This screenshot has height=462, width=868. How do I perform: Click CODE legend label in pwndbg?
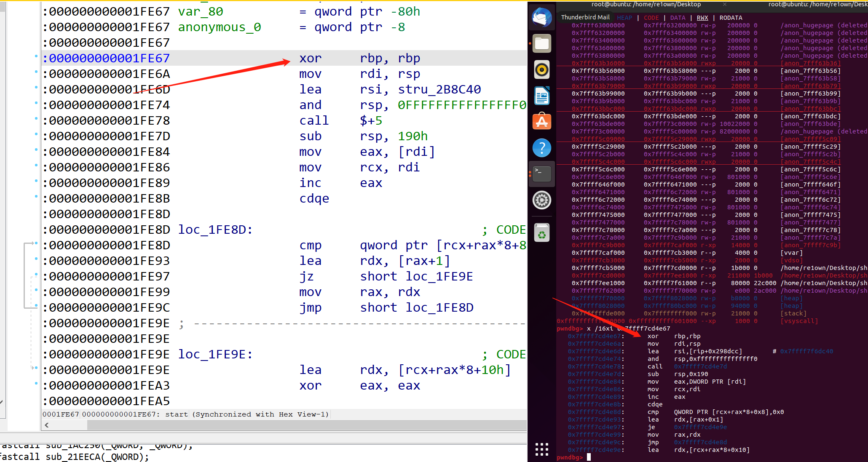[651, 18]
